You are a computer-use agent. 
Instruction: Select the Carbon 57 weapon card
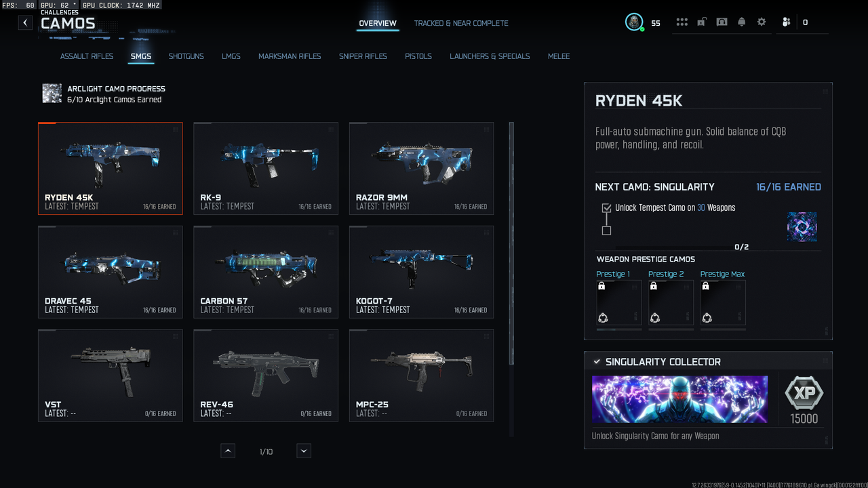pyautogui.click(x=266, y=272)
